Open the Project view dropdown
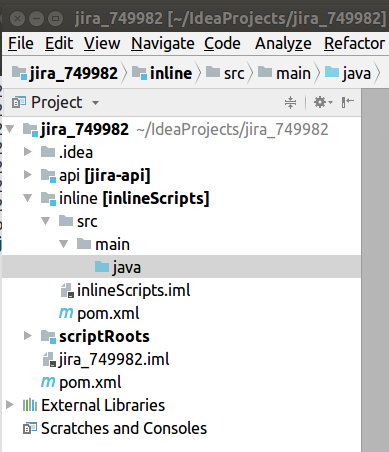This screenshot has height=452, width=389. [x=95, y=103]
